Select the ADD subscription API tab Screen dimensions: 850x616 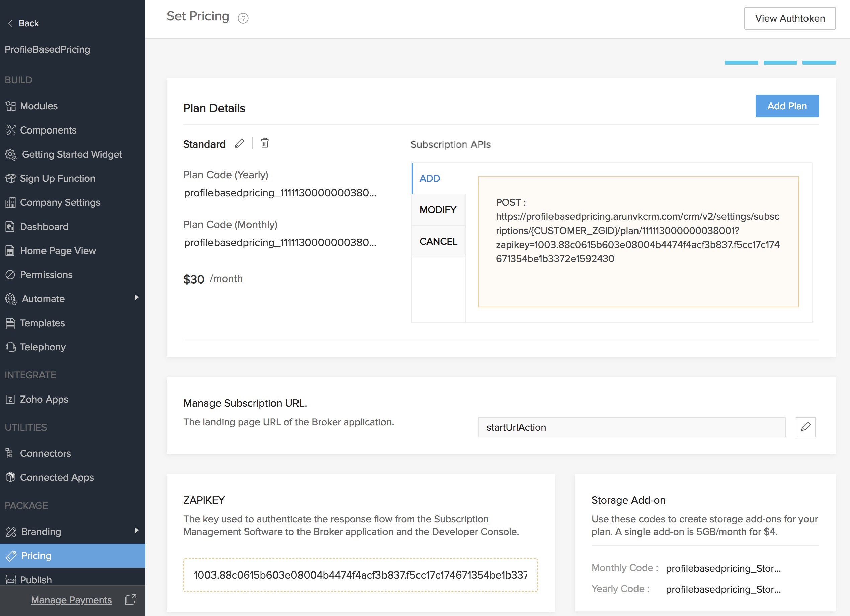tap(429, 178)
